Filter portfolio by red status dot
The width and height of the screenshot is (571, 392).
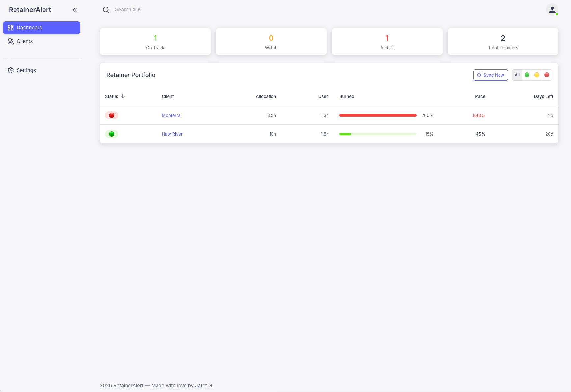[x=547, y=75]
